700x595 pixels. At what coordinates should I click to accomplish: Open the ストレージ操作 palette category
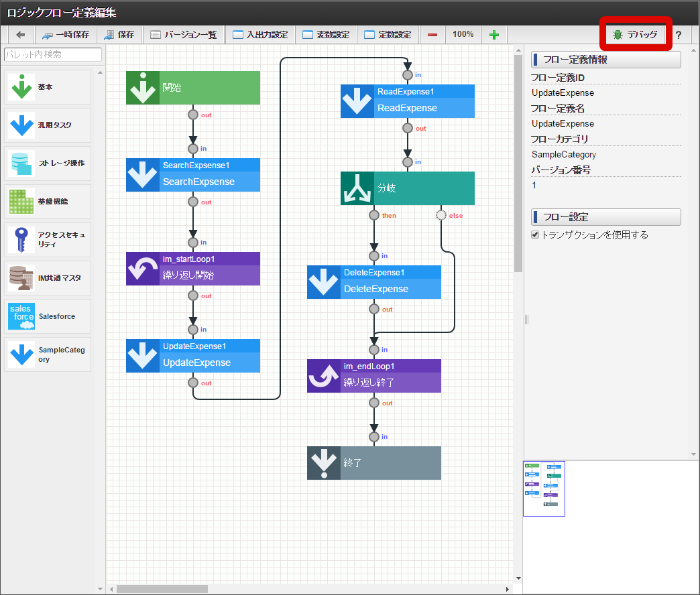point(48,163)
